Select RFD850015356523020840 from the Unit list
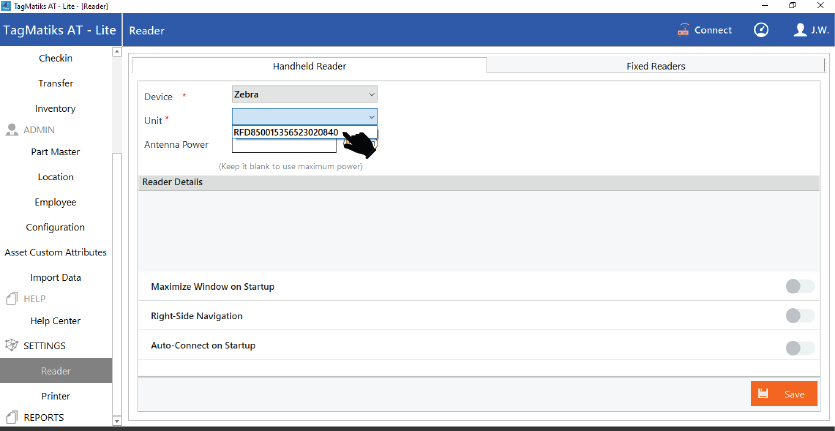Viewport: 835px width, 431px height. click(x=286, y=132)
